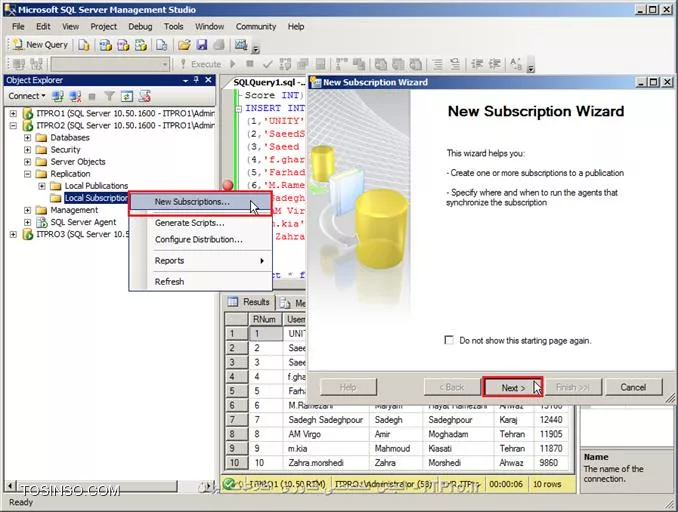Expand the Server Objects node
This screenshot has width=678, height=512.
click(x=28, y=162)
